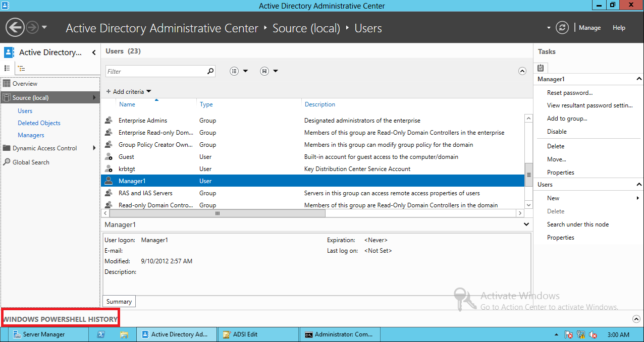644x342 pixels.
Task: Click Read-only Domain Controllers group icon
Action: tap(109, 205)
